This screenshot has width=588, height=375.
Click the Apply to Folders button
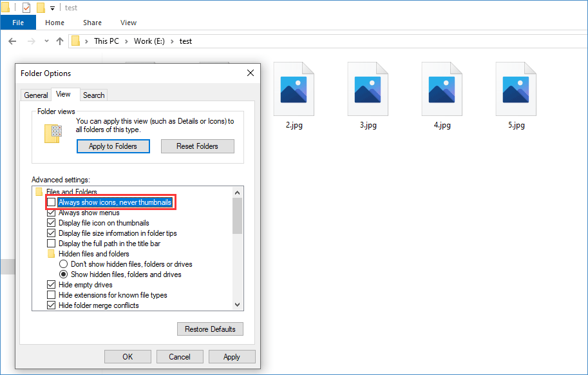coord(113,146)
